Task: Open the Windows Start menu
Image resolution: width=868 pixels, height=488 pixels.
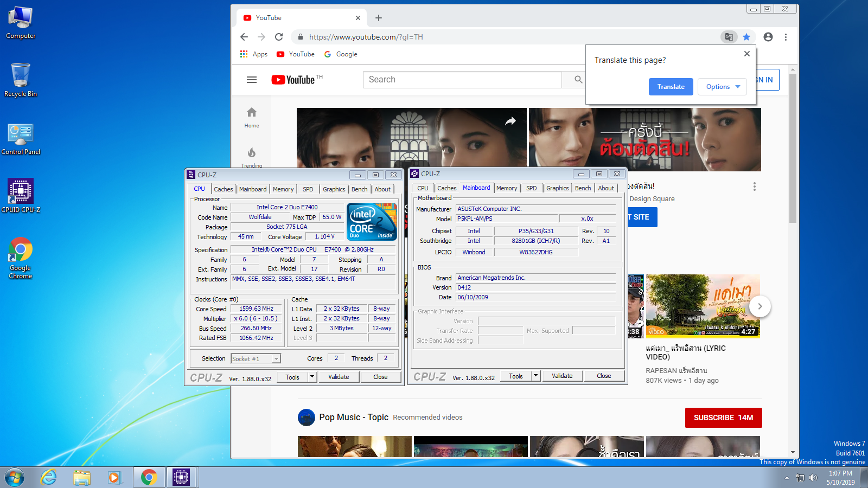Action: [x=15, y=478]
